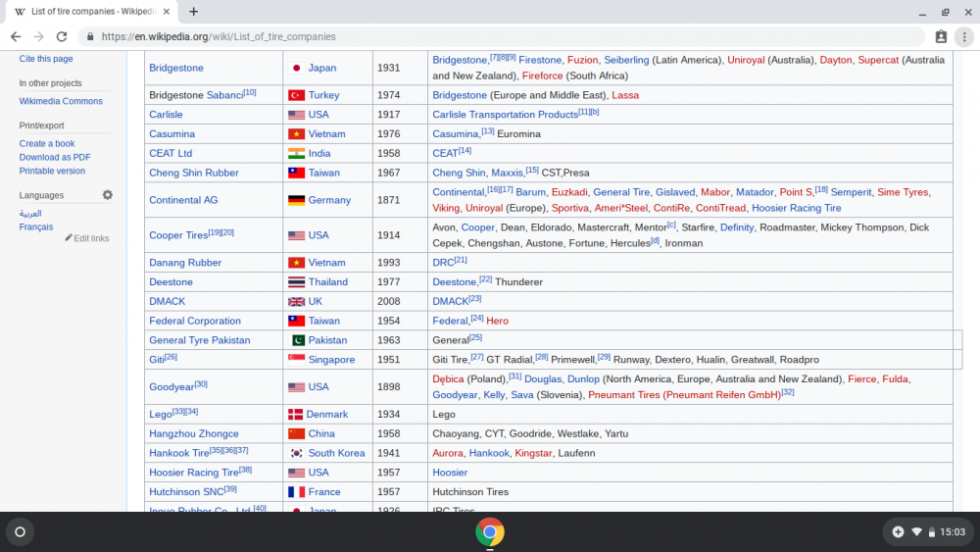Open General Tyre Pakistan link
The width and height of the screenshot is (980, 552).
[199, 340]
